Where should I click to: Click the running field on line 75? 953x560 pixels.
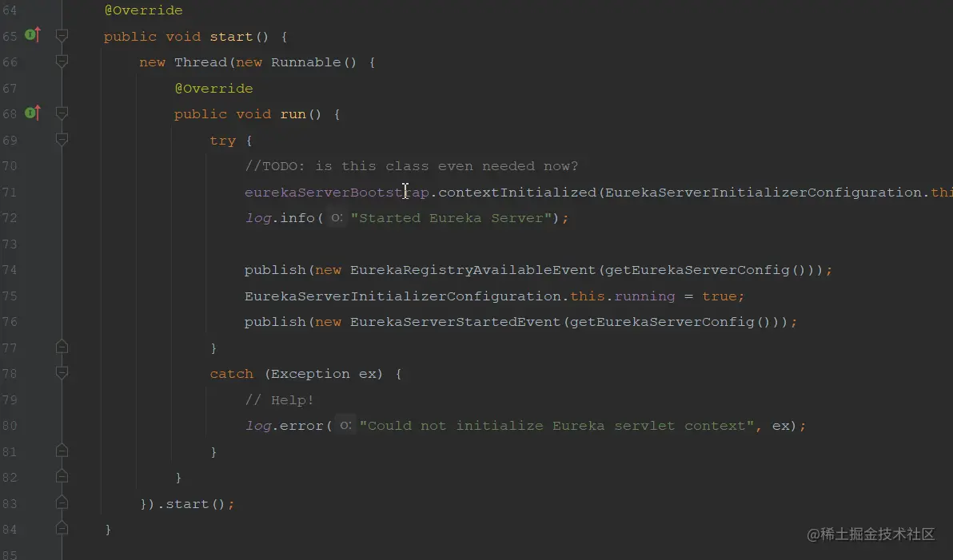[x=644, y=296]
